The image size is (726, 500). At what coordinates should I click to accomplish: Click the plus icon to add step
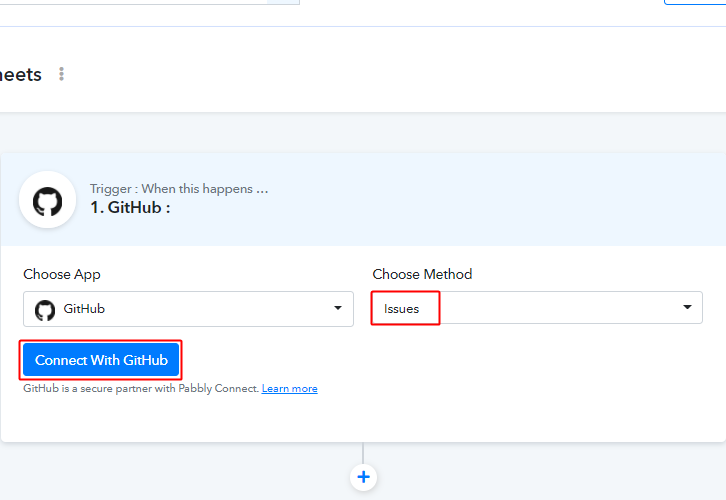[363, 477]
